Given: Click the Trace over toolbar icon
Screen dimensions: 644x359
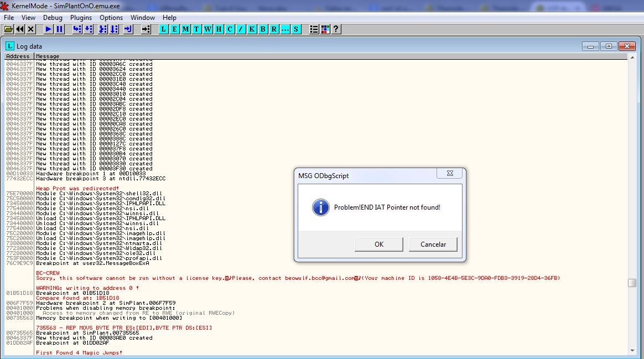Looking at the screenshot, I should [x=114, y=29].
